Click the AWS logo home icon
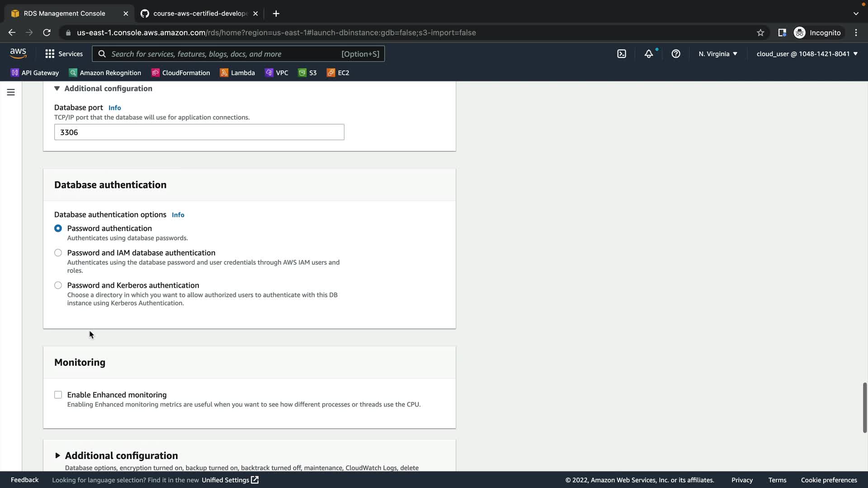 coord(18,53)
